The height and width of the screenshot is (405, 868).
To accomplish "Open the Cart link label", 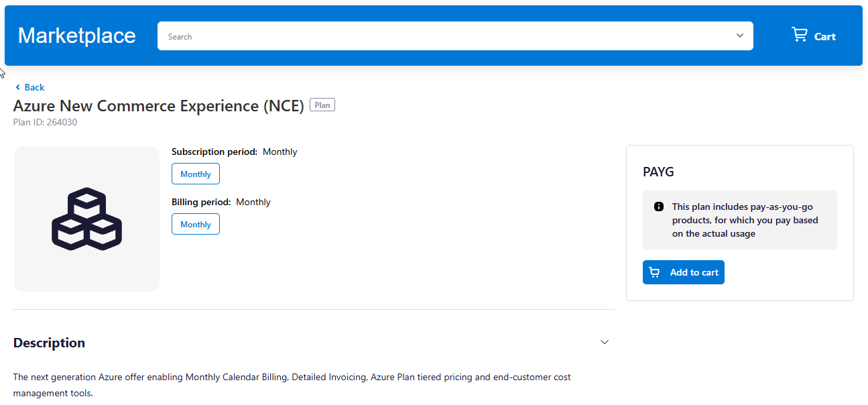I will [824, 37].
